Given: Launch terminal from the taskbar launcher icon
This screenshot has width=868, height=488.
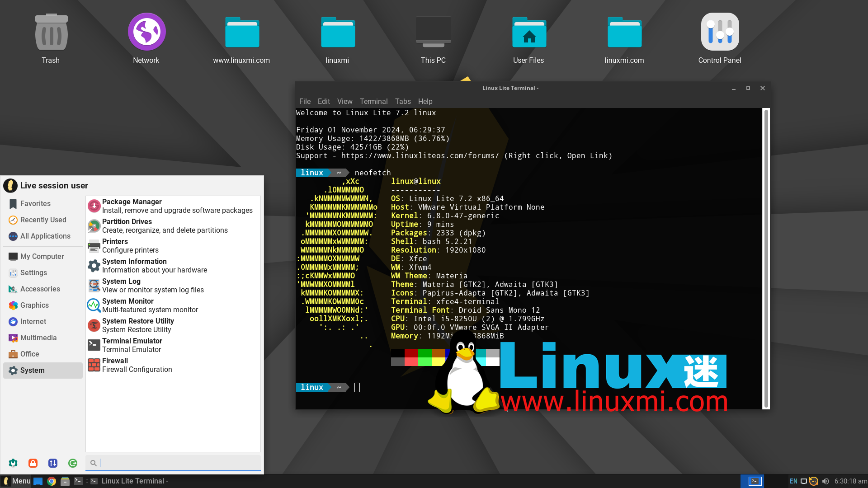Looking at the screenshot, I should click(x=79, y=481).
